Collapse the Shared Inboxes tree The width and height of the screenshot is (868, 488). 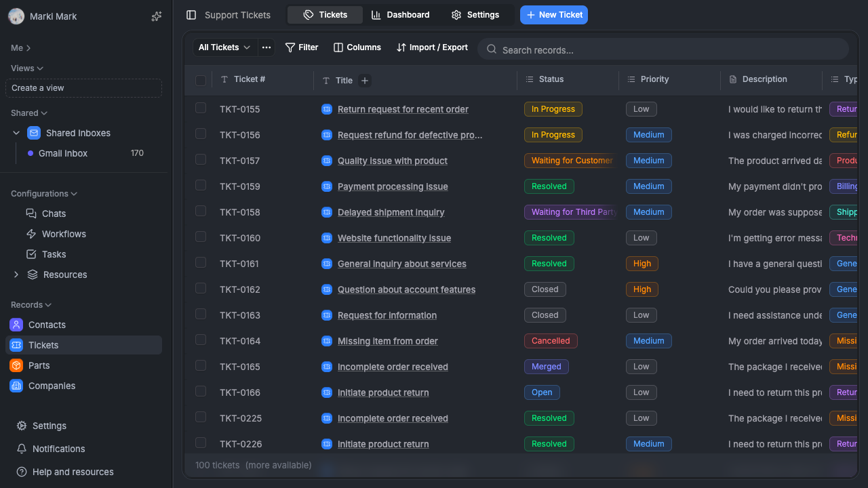(x=16, y=133)
